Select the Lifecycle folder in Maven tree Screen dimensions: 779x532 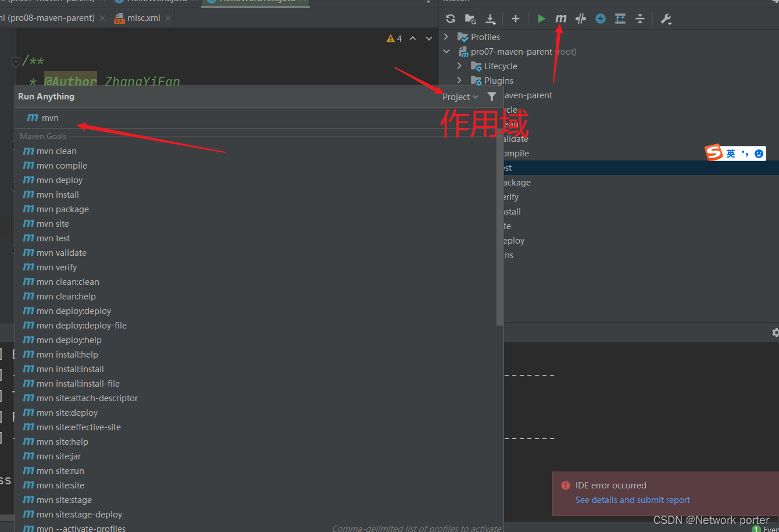[494, 66]
